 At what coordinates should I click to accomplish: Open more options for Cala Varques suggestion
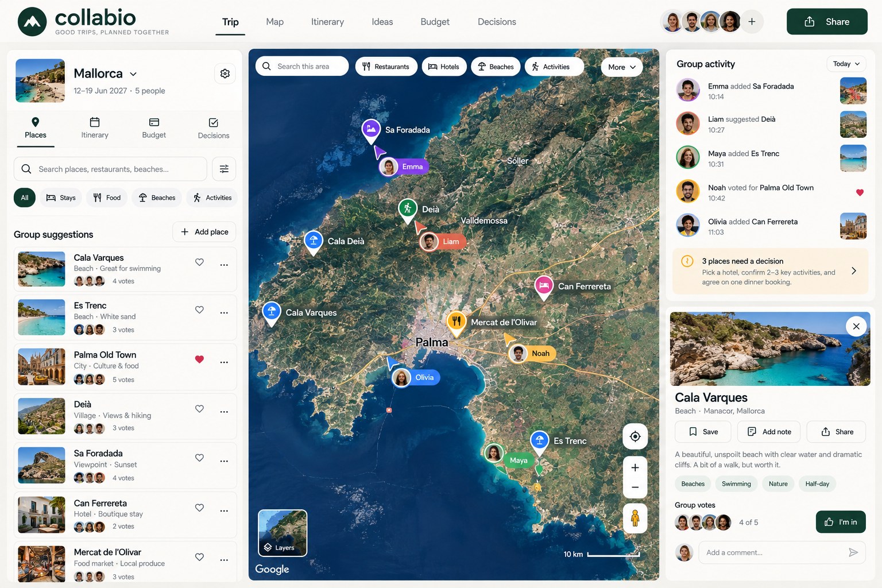(224, 265)
